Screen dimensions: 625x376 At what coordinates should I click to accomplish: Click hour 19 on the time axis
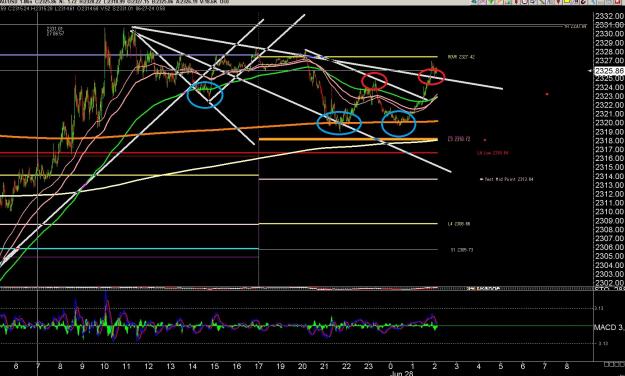[281, 366]
